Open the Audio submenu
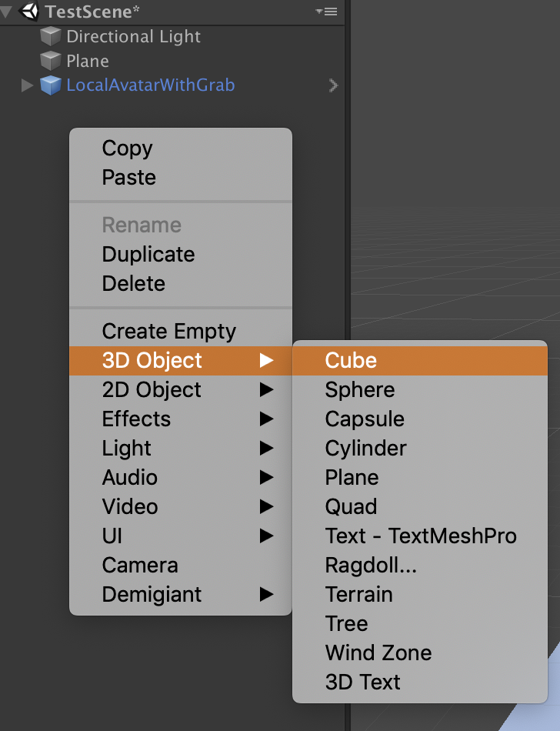 [181, 477]
